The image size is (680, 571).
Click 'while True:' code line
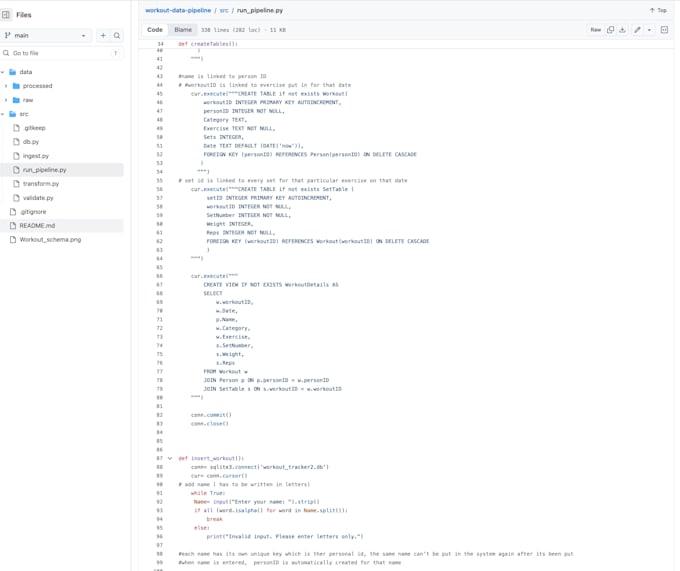pyautogui.click(x=208, y=493)
